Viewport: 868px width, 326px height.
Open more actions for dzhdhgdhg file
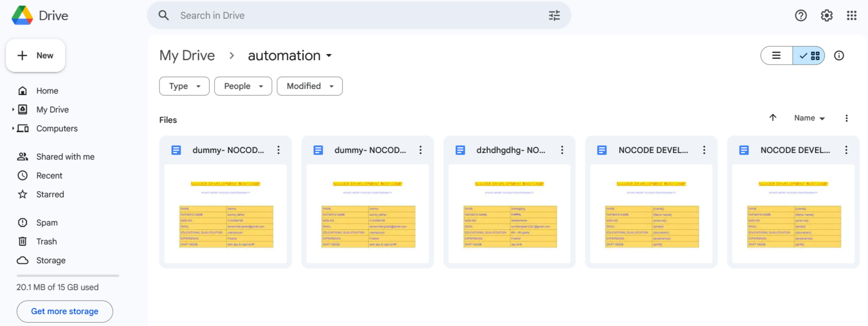tap(562, 150)
